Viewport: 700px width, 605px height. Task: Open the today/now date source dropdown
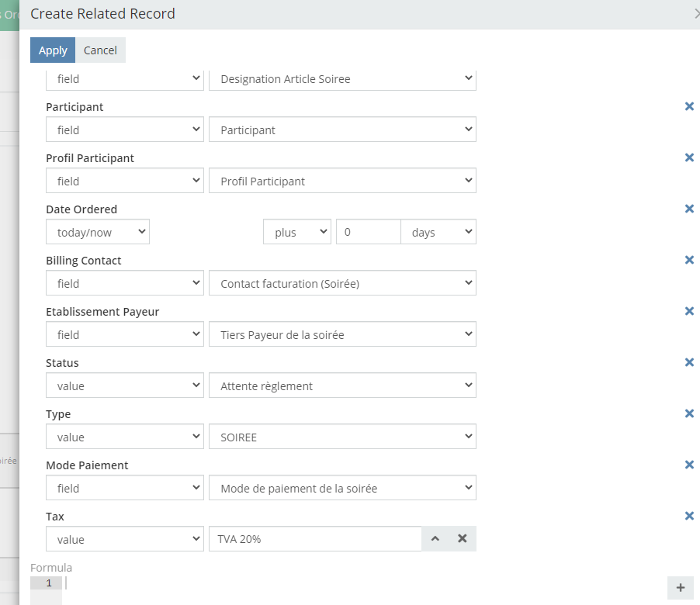[x=98, y=233]
